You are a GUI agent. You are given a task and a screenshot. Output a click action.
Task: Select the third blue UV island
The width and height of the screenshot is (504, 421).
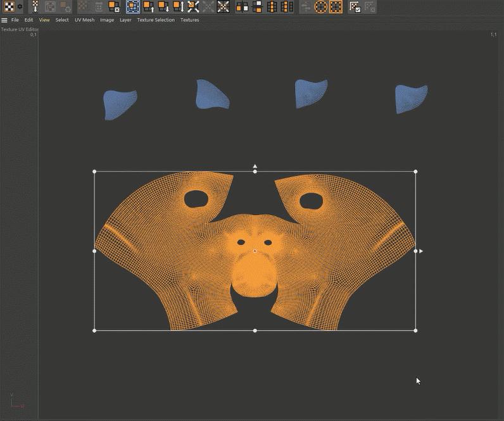[x=310, y=94]
